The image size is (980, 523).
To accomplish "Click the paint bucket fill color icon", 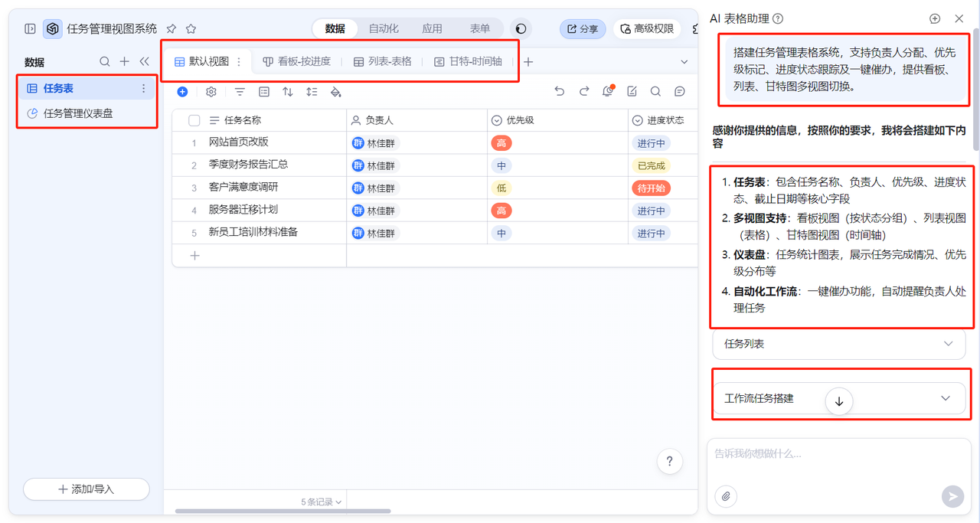I will [x=335, y=92].
